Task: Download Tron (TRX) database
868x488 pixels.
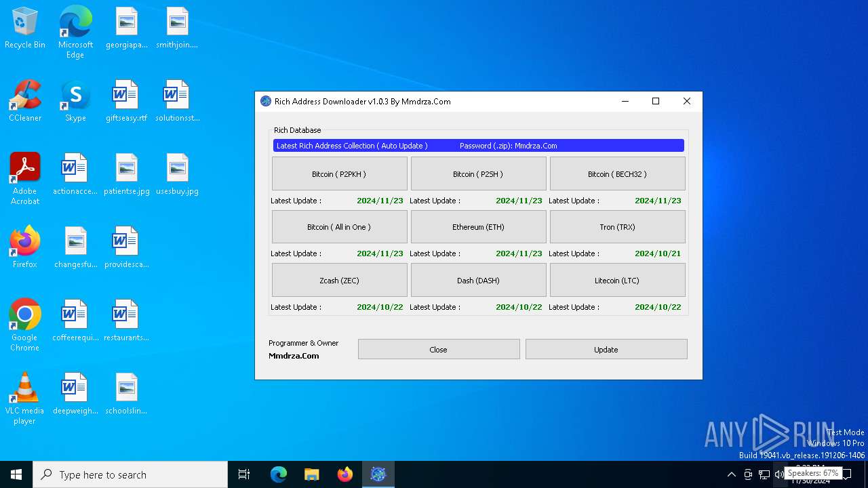Action: point(617,226)
